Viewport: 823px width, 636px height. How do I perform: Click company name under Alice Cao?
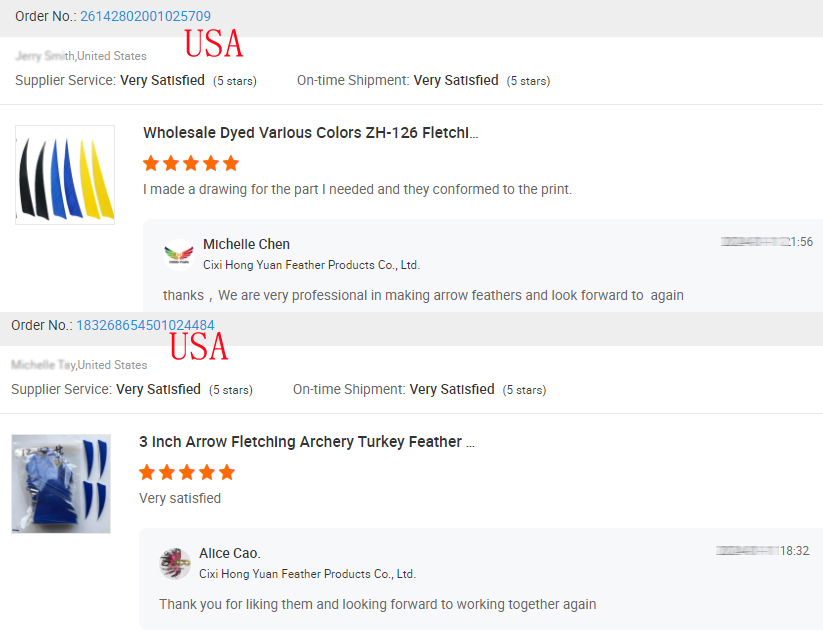click(x=307, y=574)
